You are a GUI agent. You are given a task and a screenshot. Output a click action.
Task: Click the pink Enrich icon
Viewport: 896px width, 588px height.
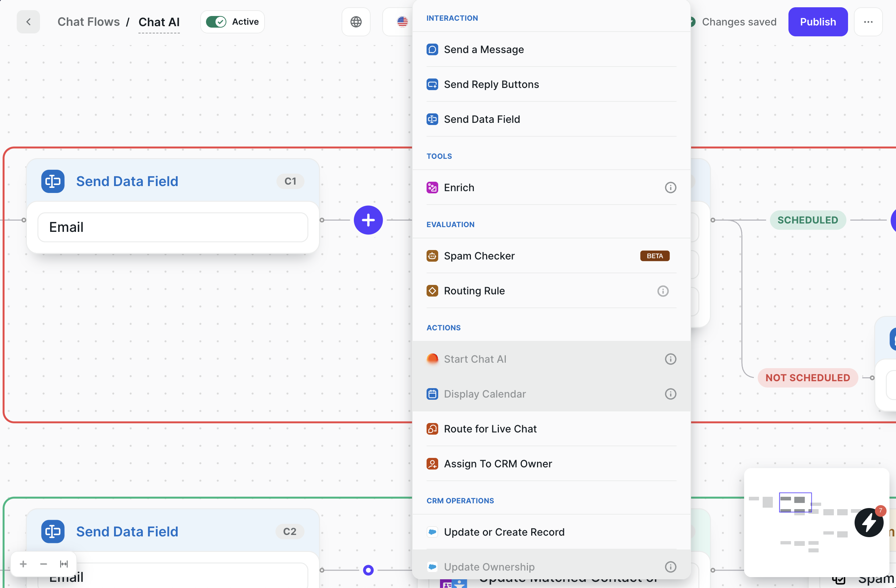point(432,188)
